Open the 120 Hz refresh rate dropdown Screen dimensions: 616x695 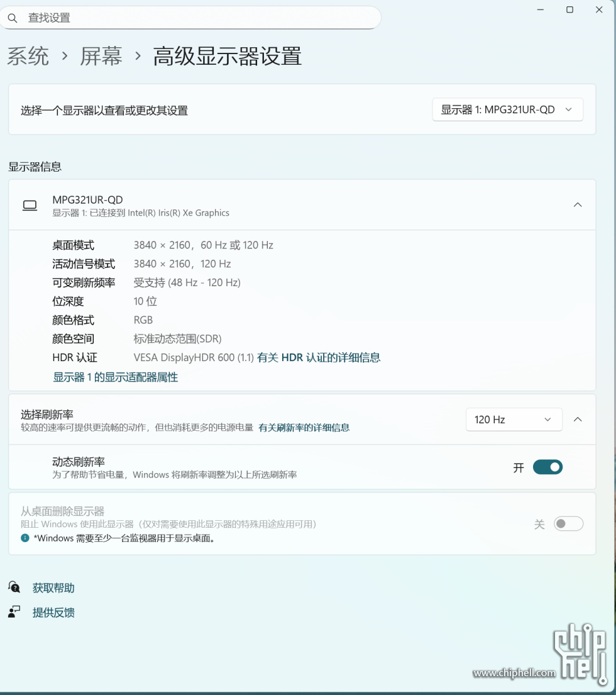coord(513,420)
